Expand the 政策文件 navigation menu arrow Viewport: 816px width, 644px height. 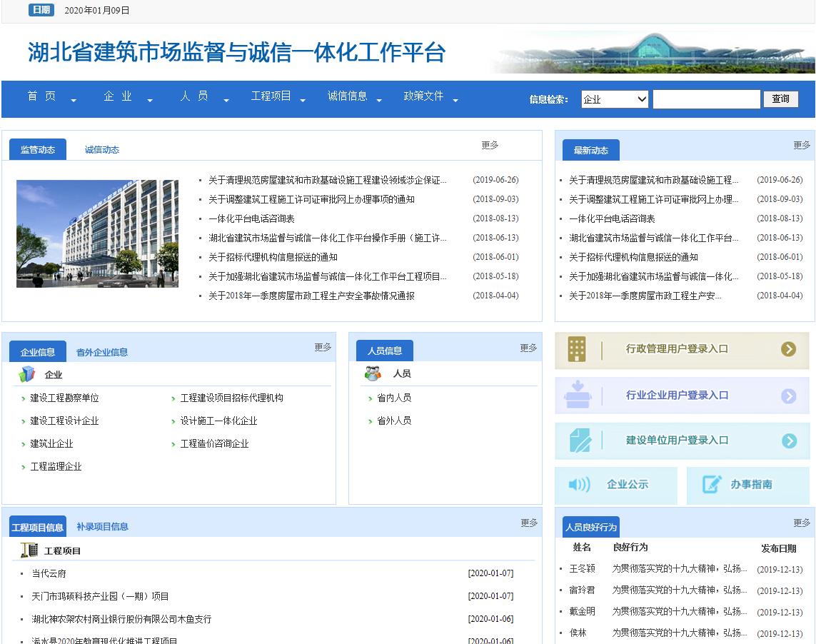[455, 101]
